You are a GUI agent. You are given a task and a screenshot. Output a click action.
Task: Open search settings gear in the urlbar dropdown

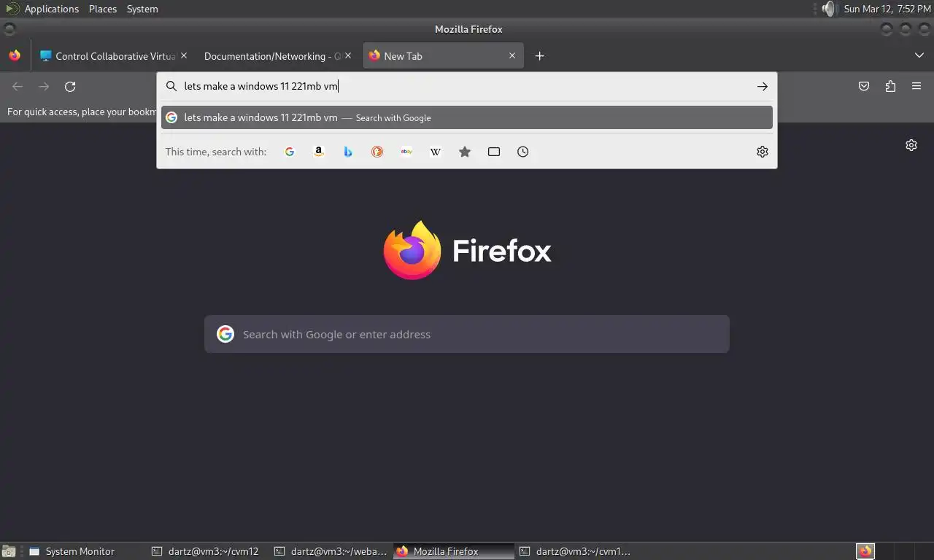click(x=763, y=152)
